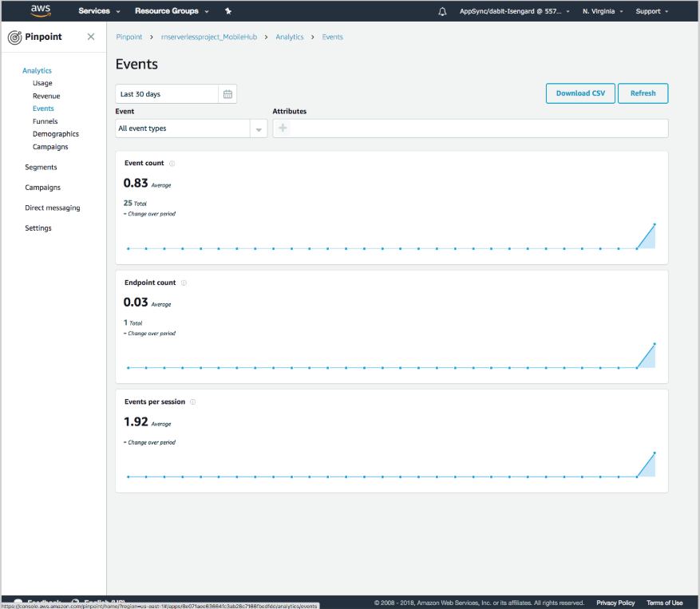The width and height of the screenshot is (700, 609).
Task: Click the plus icon to add attributes
Action: (x=283, y=129)
